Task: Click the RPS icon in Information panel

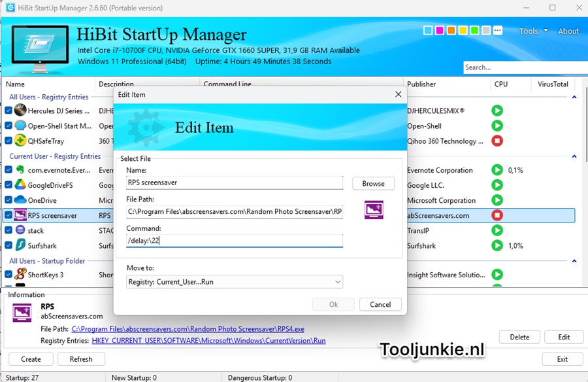Action: click(x=22, y=313)
